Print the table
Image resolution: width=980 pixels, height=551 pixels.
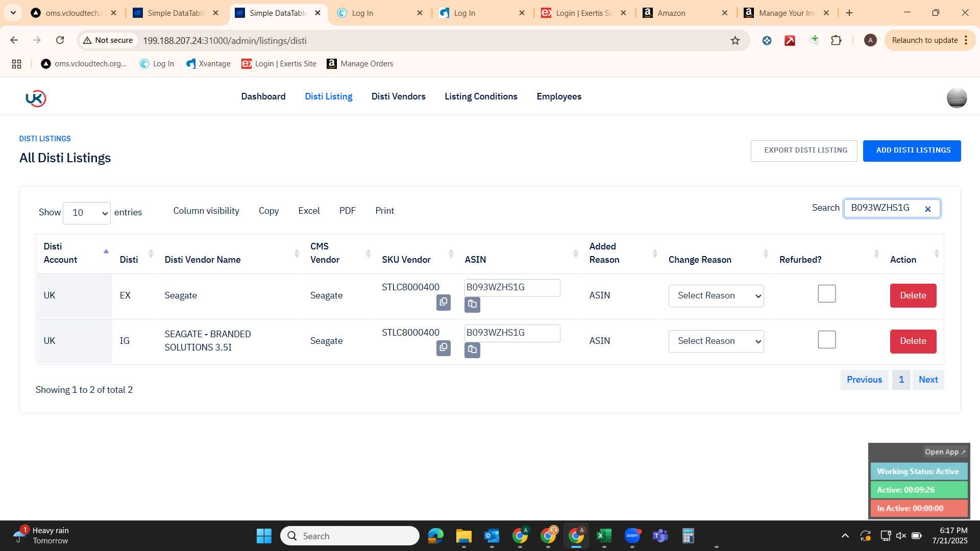(x=384, y=211)
